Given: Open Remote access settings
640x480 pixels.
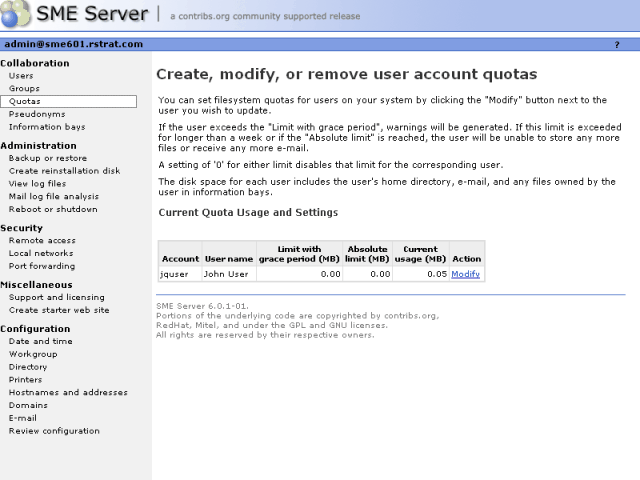Looking at the screenshot, I should click(x=42, y=240).
